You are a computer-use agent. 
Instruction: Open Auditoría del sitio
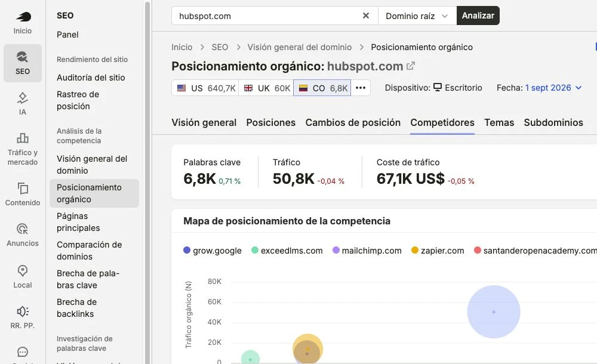click(x=91, y=78)
